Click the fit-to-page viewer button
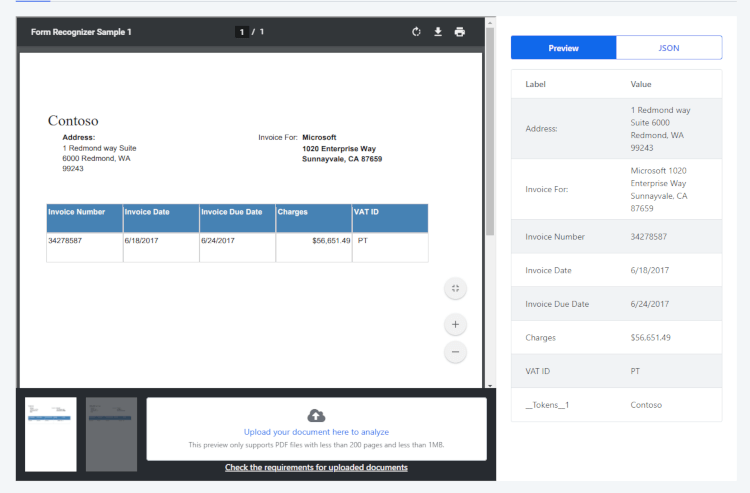The height and width of the screenshot is (493, 750). point(455,288)
